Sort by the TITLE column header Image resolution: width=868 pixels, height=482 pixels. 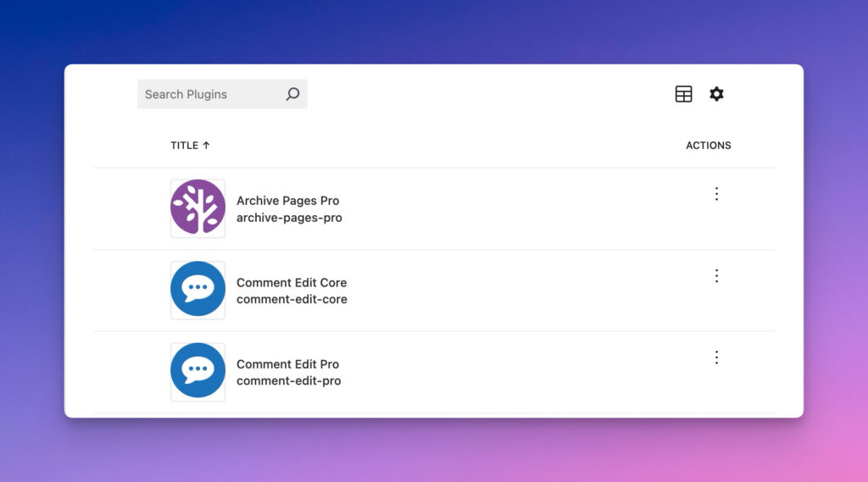(190, 146)
